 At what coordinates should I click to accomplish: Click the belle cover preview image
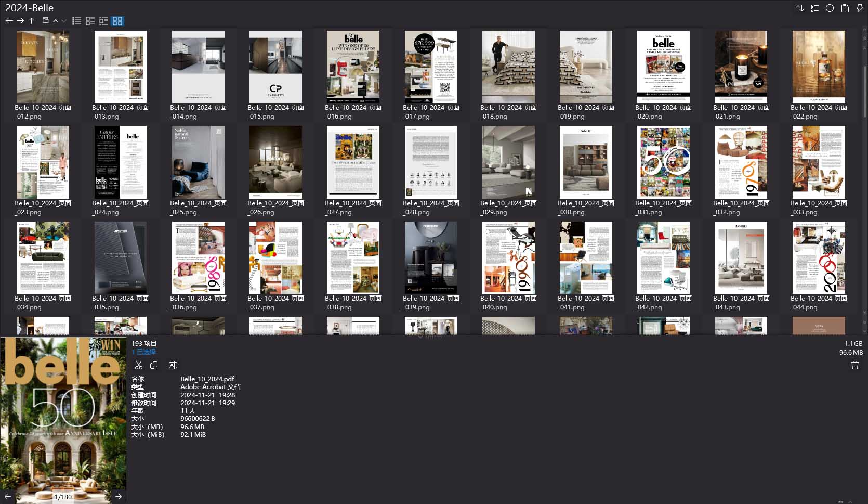(x=63, y=420)
